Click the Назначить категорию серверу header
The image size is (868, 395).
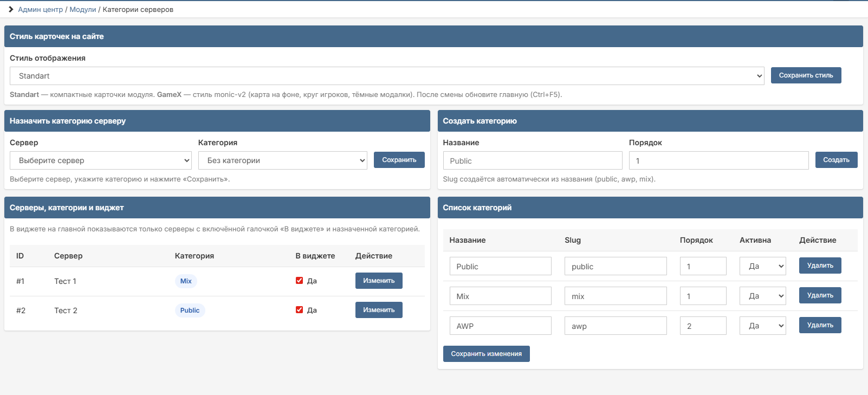click(217, 121)
